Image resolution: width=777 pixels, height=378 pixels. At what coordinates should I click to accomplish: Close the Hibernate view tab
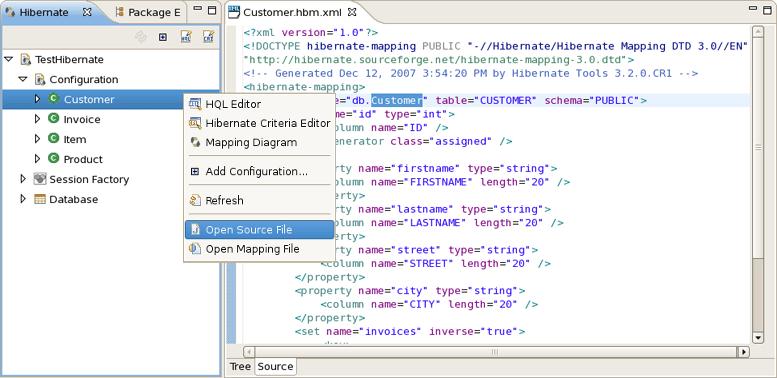pyautogui.click(x=87, y=12)
